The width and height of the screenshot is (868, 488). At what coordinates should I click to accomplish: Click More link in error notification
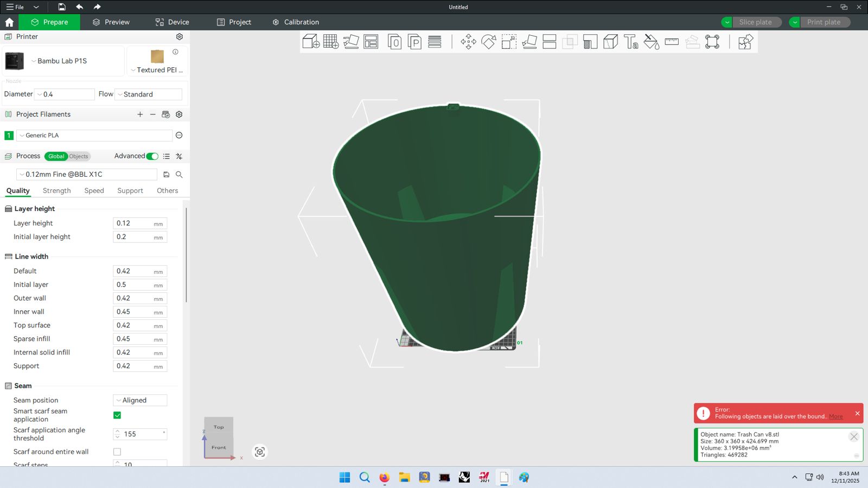pyautogui.click(x=835, y=417)
